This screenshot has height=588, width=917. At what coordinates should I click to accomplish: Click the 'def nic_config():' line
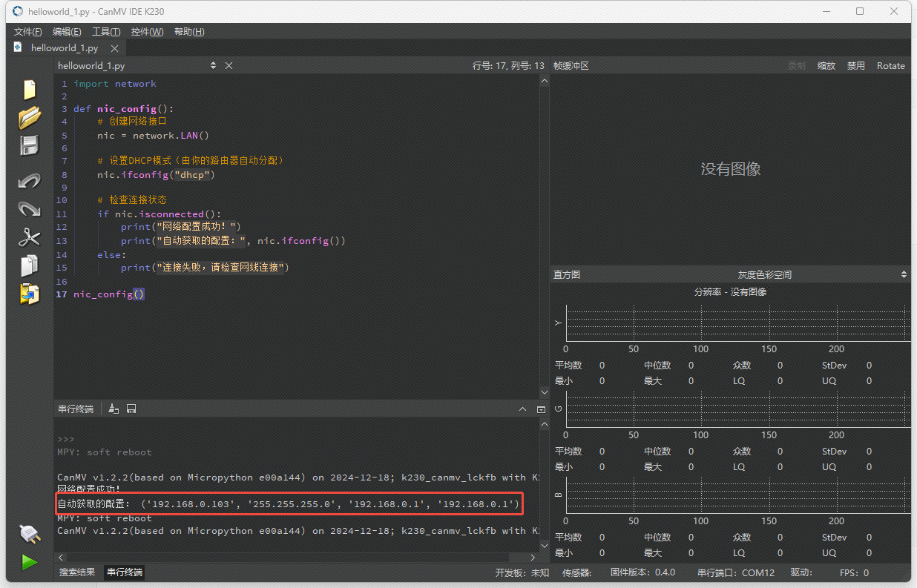point(123,109)
